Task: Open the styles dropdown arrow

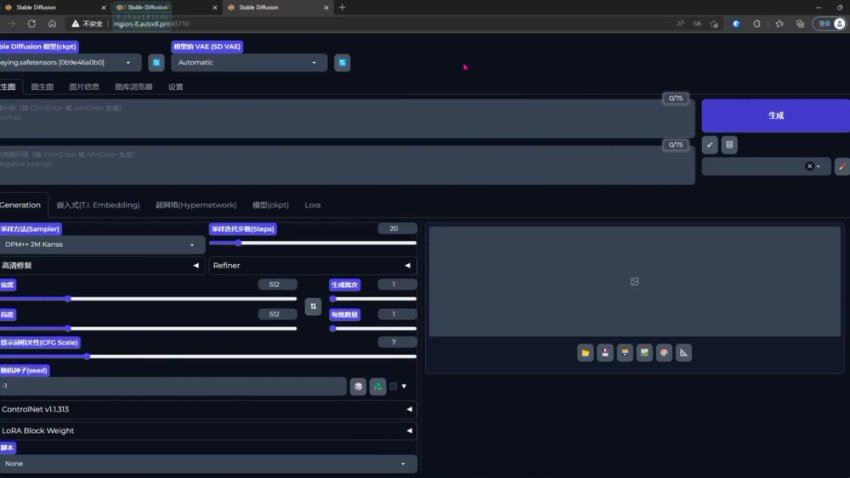Action: coord(819,166)
